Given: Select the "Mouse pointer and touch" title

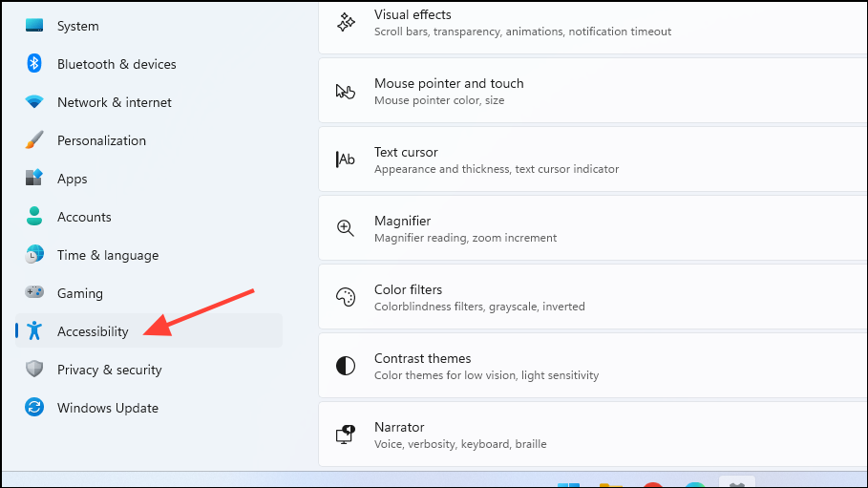Looking at the screenshot, I should 449,84.
